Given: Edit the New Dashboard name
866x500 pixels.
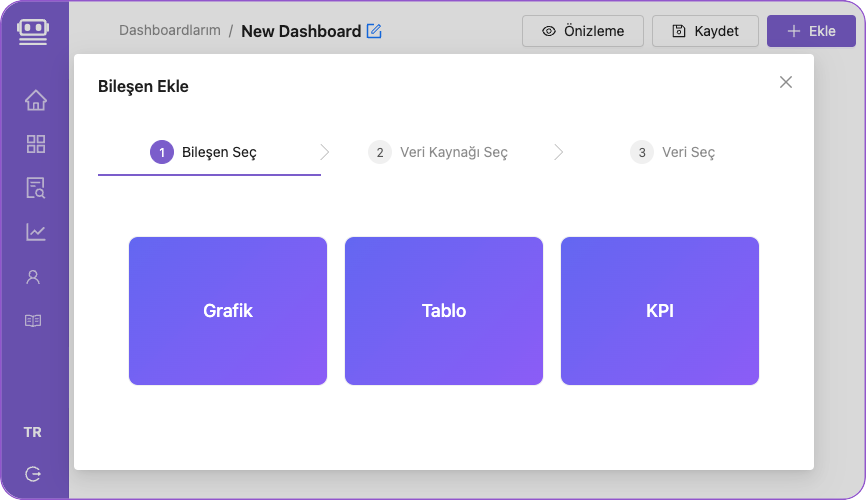Looking at the screenshot, I should pos(374,31).
